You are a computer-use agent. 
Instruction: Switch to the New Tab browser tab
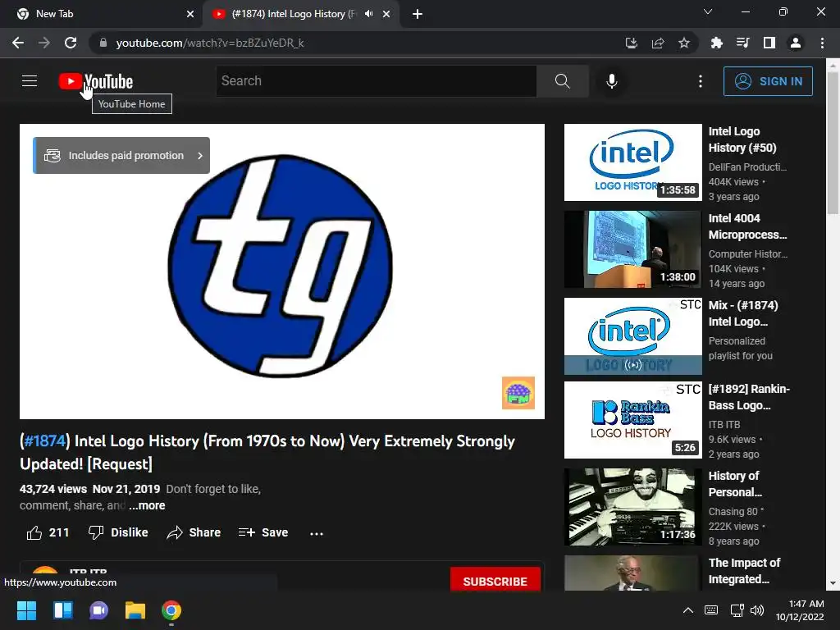pyautogui.click(x=101, y=14)
